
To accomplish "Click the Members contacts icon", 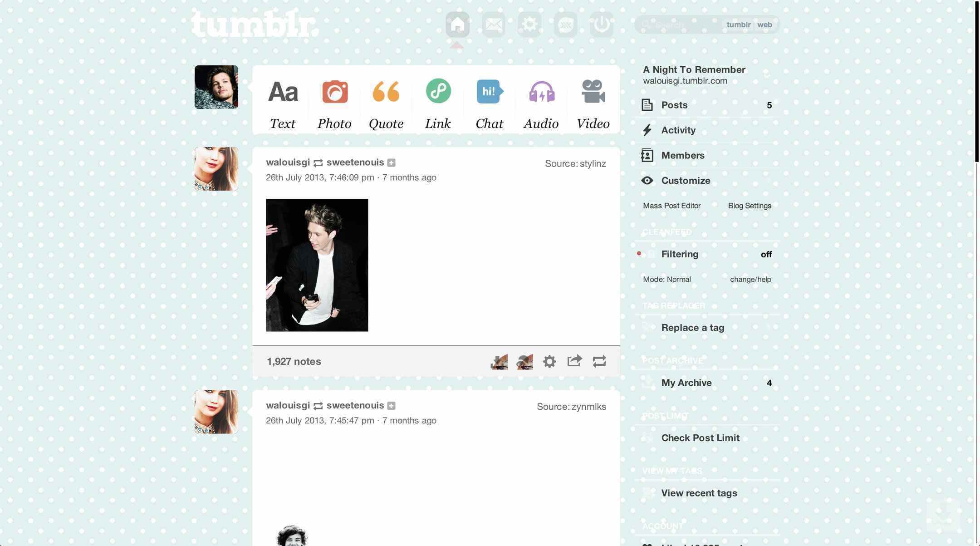I will [x=647, y=156].
